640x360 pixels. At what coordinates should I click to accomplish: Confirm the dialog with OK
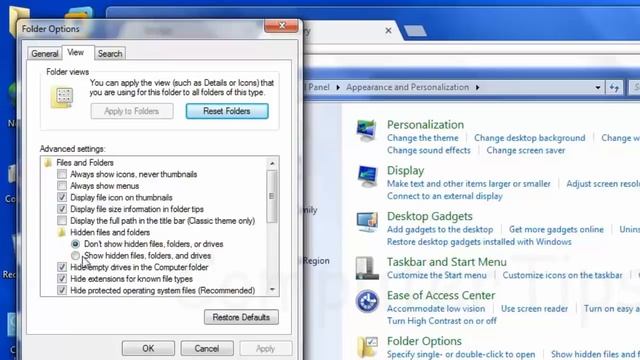(148, 349)
